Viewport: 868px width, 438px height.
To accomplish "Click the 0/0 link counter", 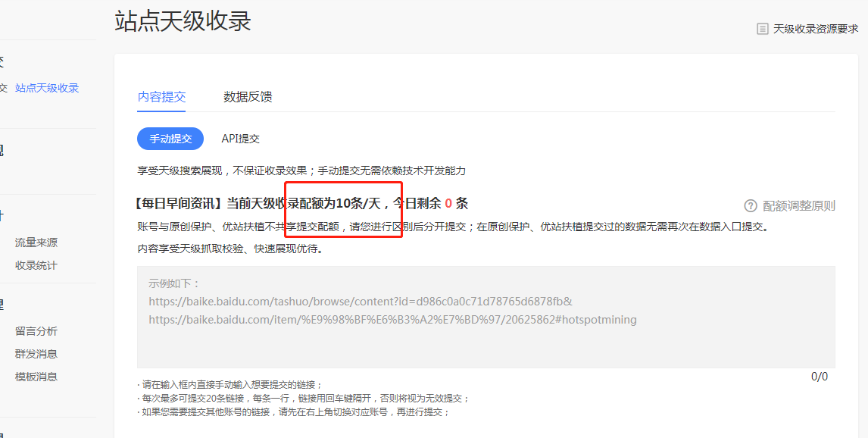I will [x=820, y=377].
